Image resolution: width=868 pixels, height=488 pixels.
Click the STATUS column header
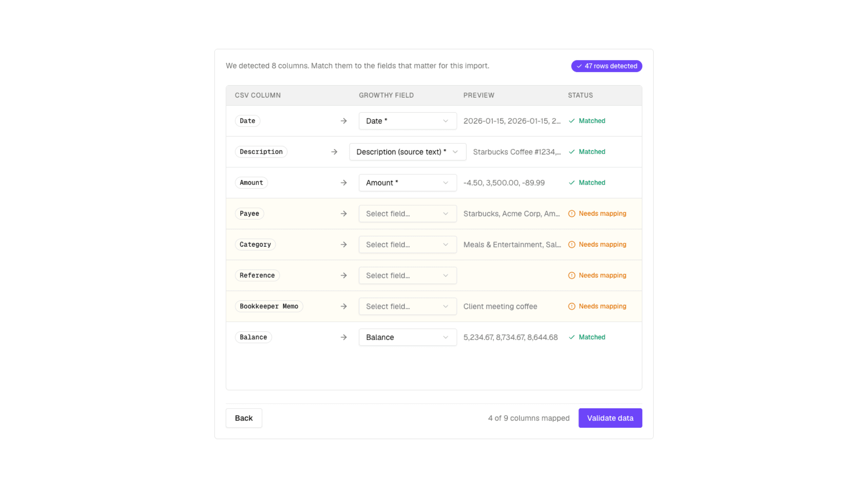tap(580, 95)
